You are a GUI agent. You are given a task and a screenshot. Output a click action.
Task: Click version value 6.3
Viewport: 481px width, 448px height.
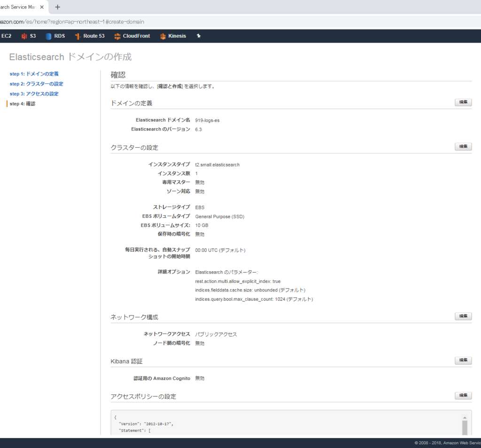tap(199, 130)
